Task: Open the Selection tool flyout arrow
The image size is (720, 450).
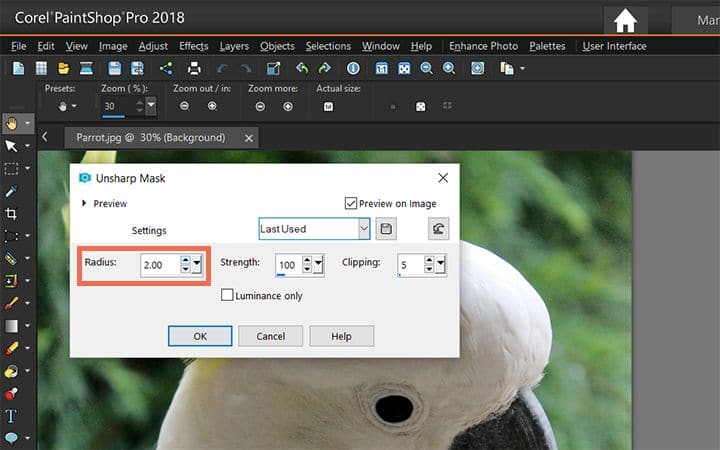Action: (28, 168)
